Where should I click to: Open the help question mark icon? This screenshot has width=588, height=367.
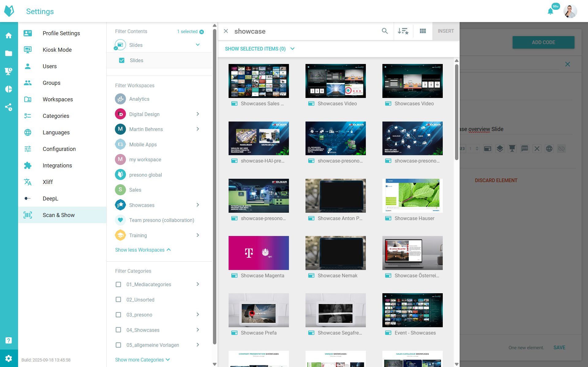9,340
